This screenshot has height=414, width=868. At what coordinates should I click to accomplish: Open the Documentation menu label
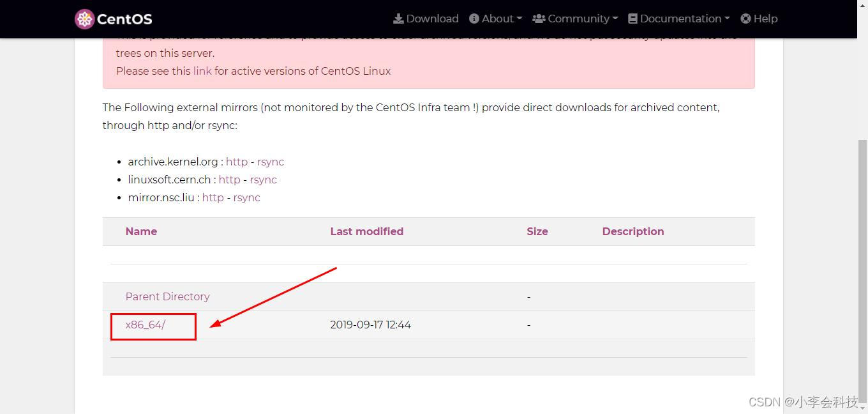click(x=680, y=19)
